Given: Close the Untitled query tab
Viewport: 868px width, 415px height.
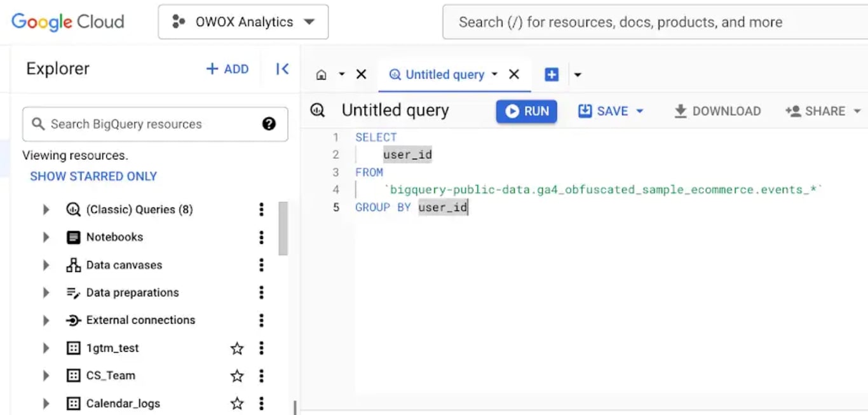Looking at the screenshot, I should point(514,74).
